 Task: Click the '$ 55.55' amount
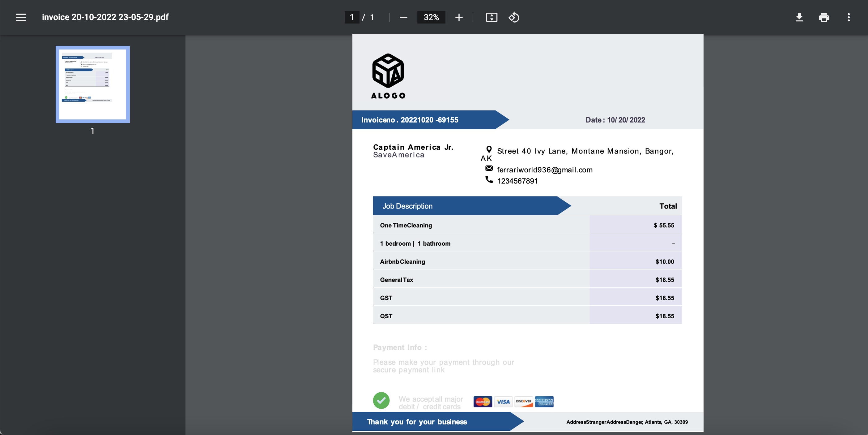coord(664,225)
